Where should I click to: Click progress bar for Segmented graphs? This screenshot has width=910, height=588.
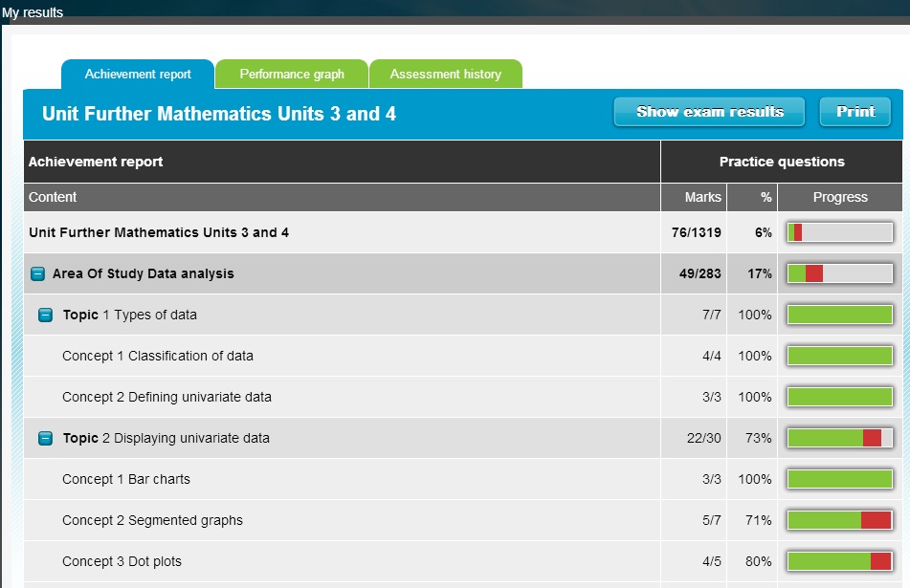point(839,520)
